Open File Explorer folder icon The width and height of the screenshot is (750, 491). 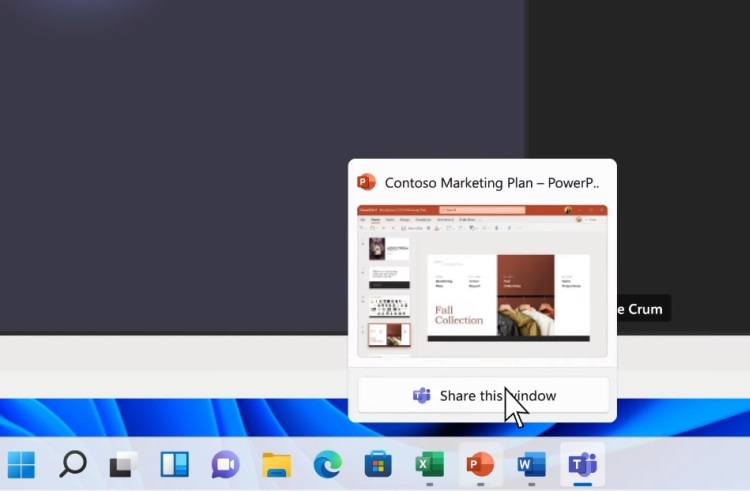(x=276, y=465)
